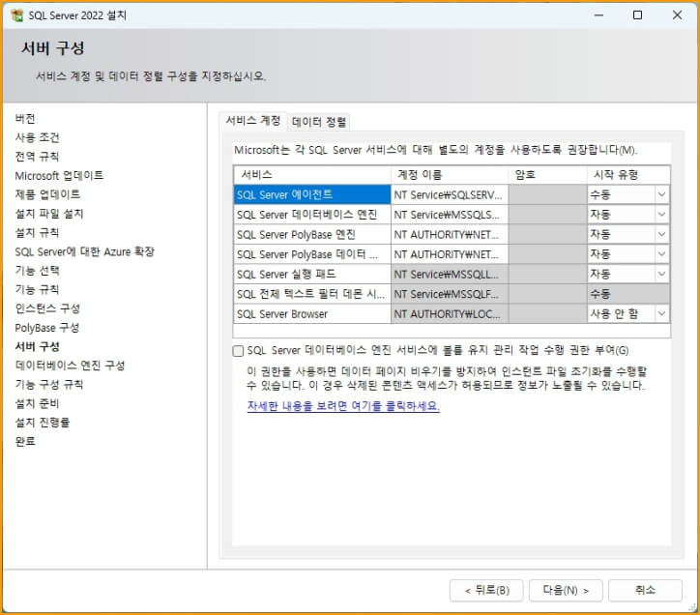Viewport: 700px width, 615px height.
Task: Switch to the 데이터 정렬 tab
Action: pyautogui.click(x=319, y=122)
